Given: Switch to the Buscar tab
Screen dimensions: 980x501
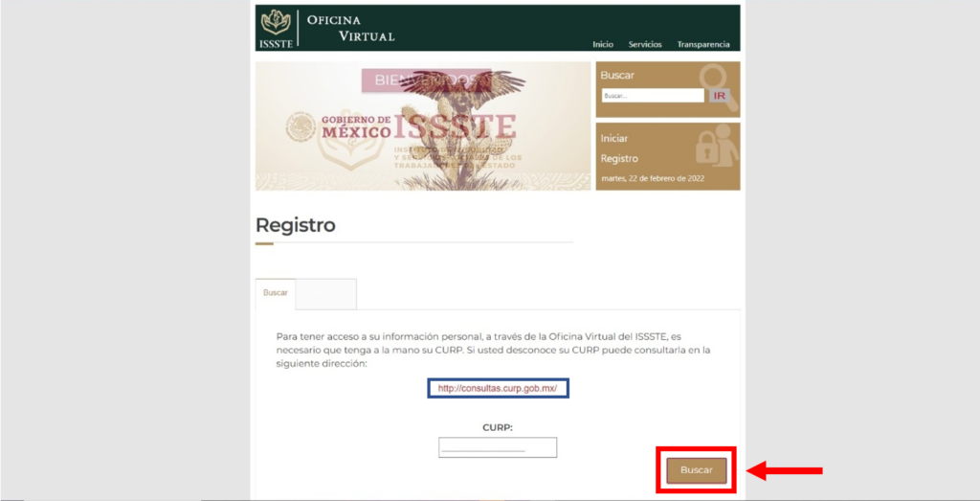Looking at the screenshot, I should [x=275, y=293].
